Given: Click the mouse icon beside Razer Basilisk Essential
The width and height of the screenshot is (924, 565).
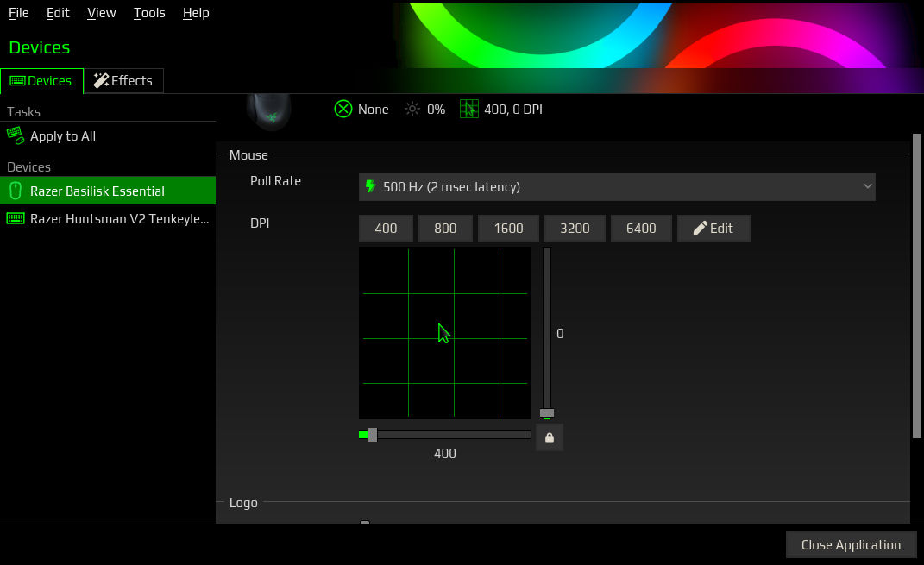Looking at the screenshot, I should point(16,190).
